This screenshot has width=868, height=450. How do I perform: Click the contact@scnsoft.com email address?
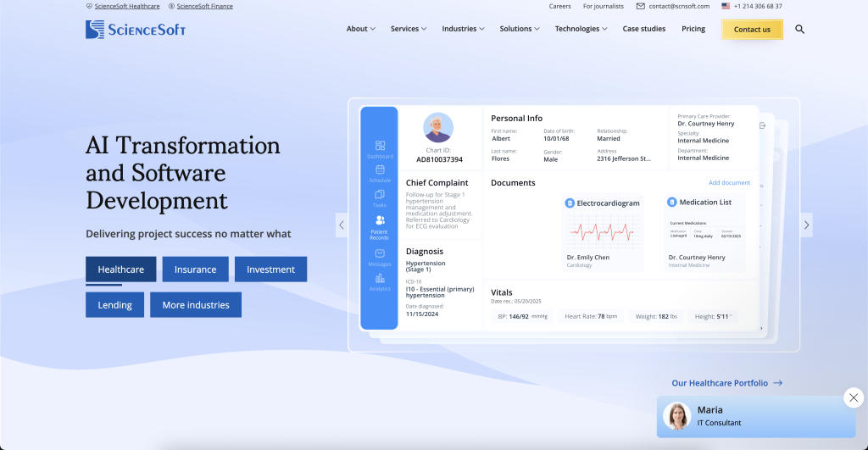pos(679,6)
